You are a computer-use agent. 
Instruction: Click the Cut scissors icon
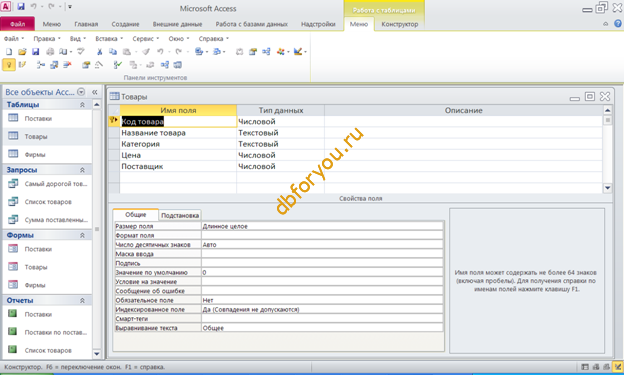(x=99, y=52)
